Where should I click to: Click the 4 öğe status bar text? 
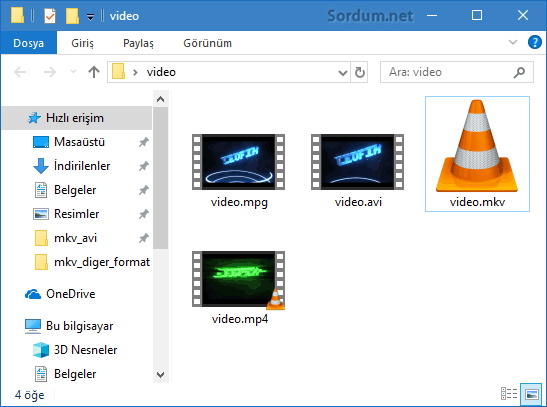pos(29,395)
